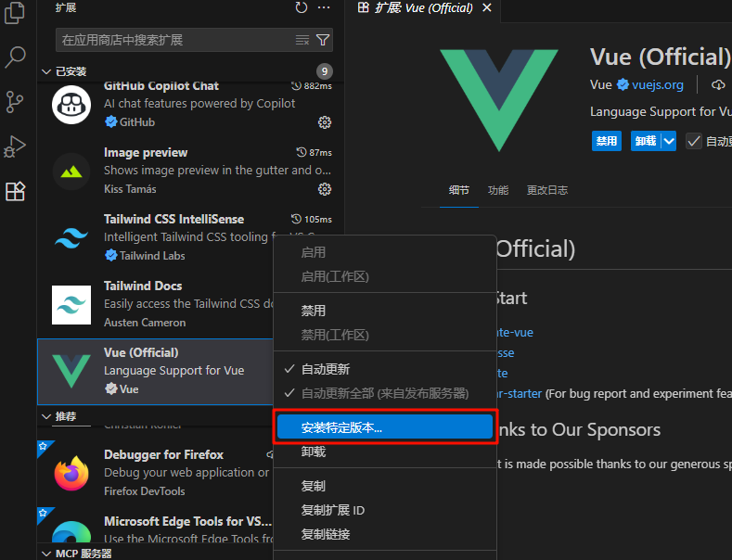Viewport: 732px width, 560px height.
Task: Select Microsoft Edge Tools for VS extension
Action: click(x=187, y=521)
